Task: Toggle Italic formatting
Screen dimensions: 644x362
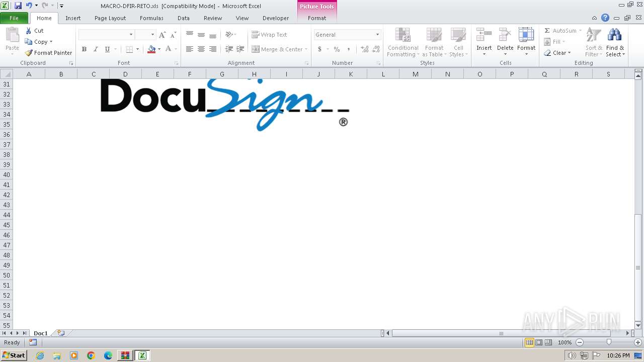Action: [96, 49]
